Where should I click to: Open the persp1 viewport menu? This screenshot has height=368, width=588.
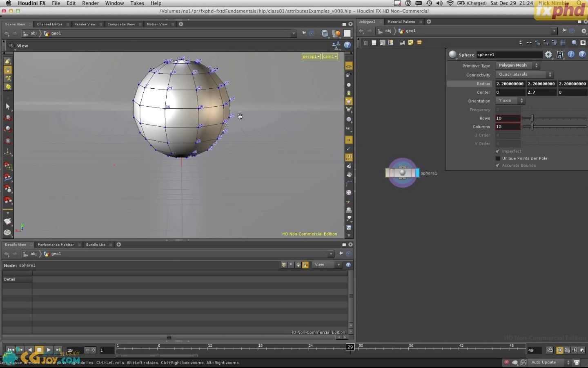311,56
